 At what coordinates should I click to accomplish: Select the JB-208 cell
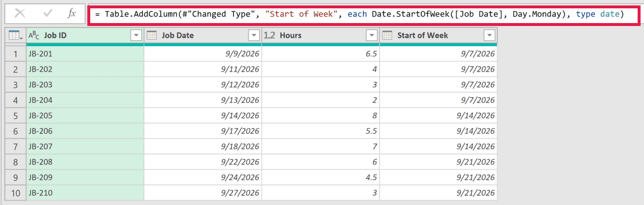(85, 162)
